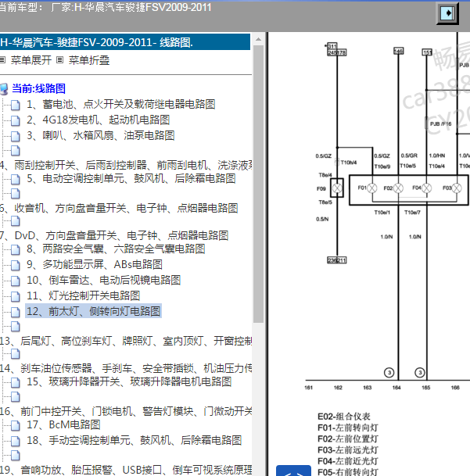470x476 pixels.
Task: Click legend text E02-组合仪表
Action: coord(344,417)
